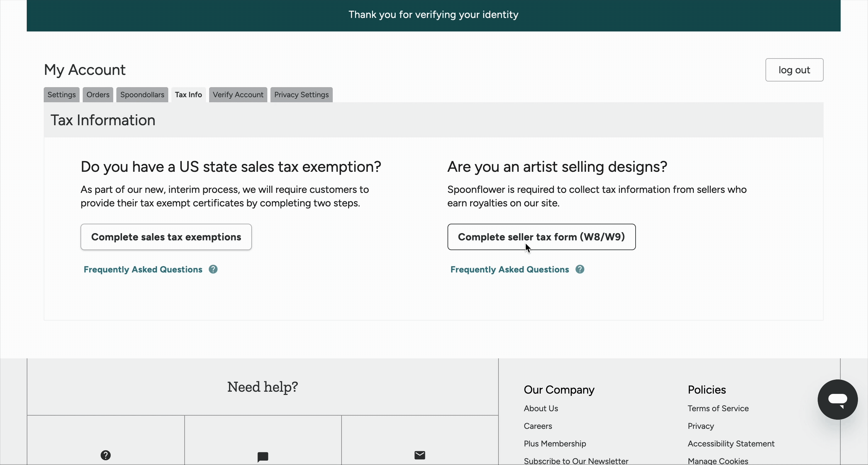Click question mark icon beside seller FAQ

pos(580,269)
